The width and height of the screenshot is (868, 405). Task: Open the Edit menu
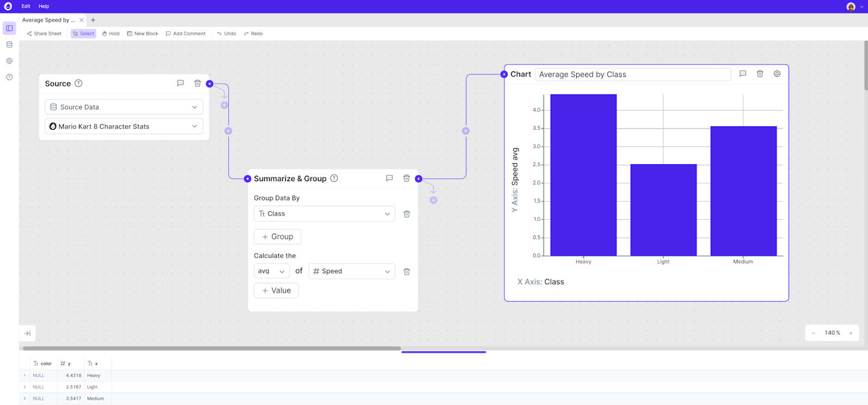25,6
